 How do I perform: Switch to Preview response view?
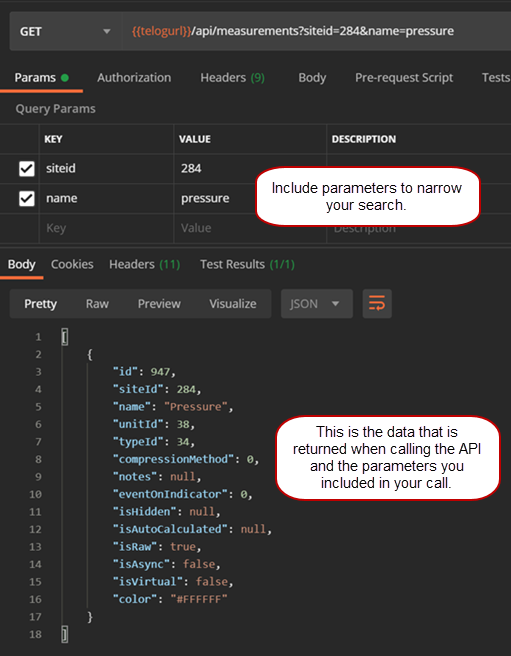tap(159, 304)
